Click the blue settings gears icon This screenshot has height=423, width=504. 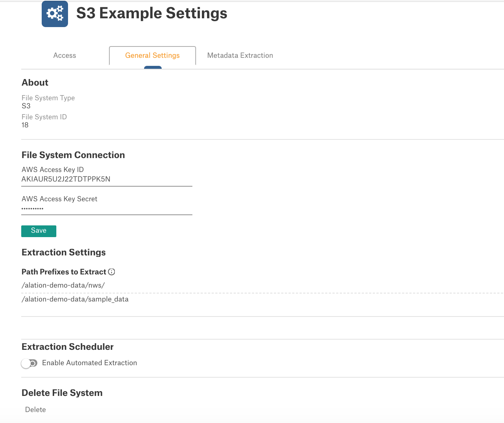point(55,14)
